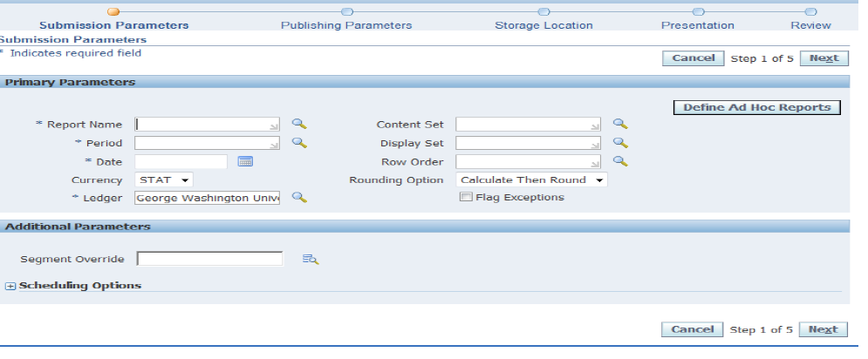Expand the Scheduling Options section
Viewport: 868px width, 359px height.
point(10,286)
